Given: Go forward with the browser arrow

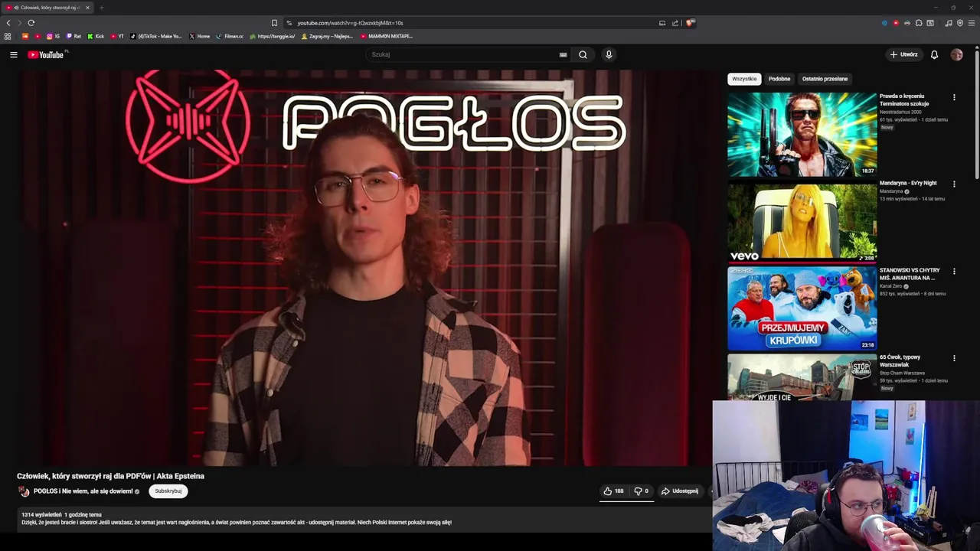Looking at the screenshot, I should (20, 23).
